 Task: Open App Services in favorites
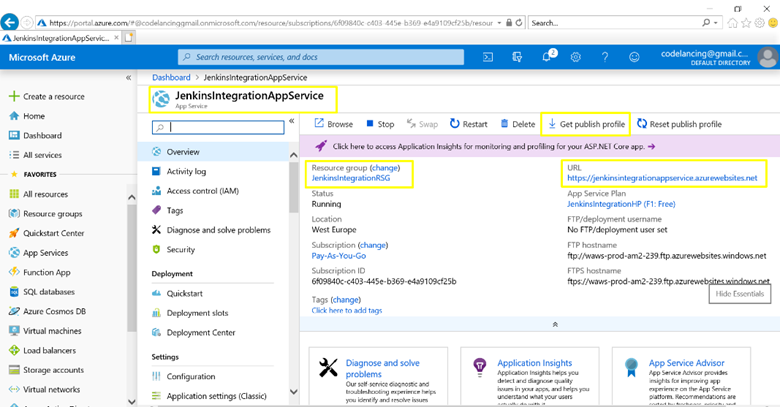[x=38, y=253]
